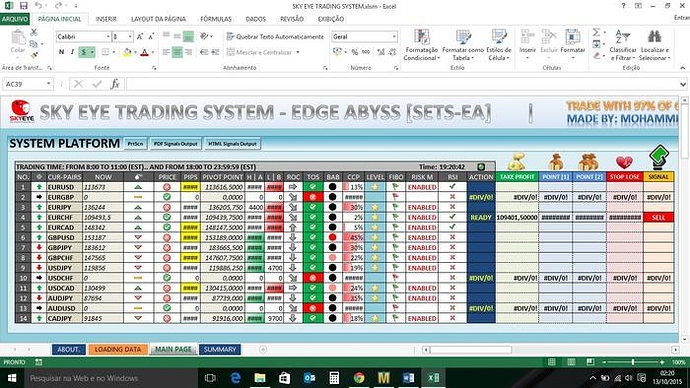
Task: Open the number format Geral dropdown
Action: (x=394, y=37)
